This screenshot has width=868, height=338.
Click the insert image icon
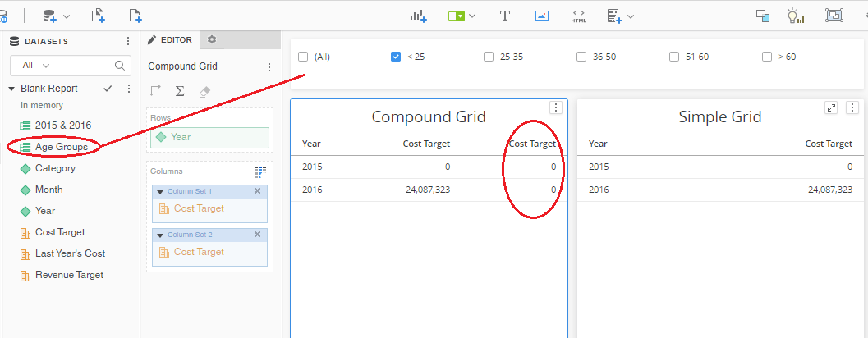[x=541, y=16]
